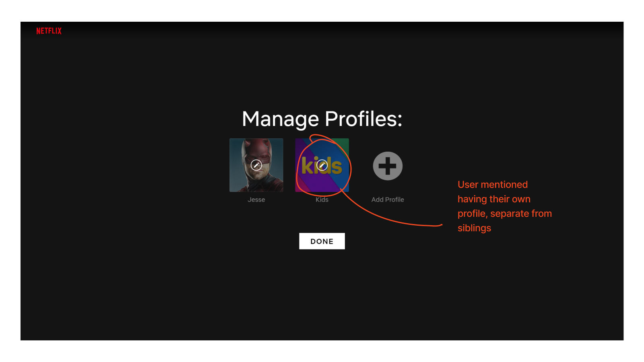
Task: Click the pencil edit icon on the Kids profile
Action: pyautogui.click(x=322, y=165)
